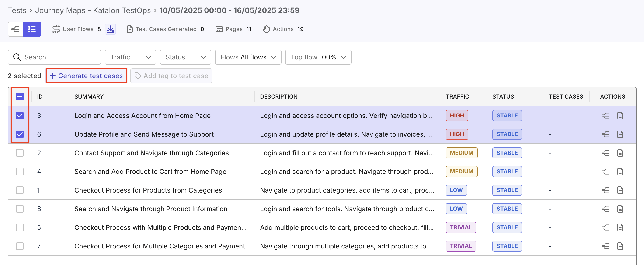
Task: Open flow map icon for Contact Support row
Action: pos(605,153)
